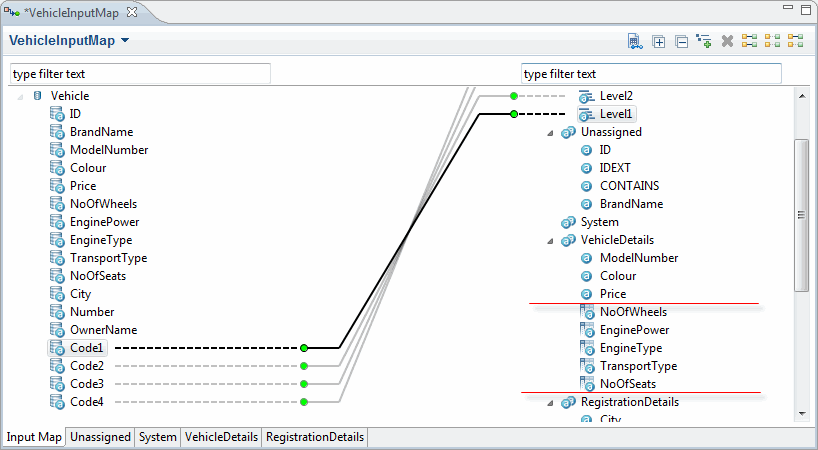818x450 pixels.
Task: Click the attribute icon beside CONTAINS
Action: 586,186
